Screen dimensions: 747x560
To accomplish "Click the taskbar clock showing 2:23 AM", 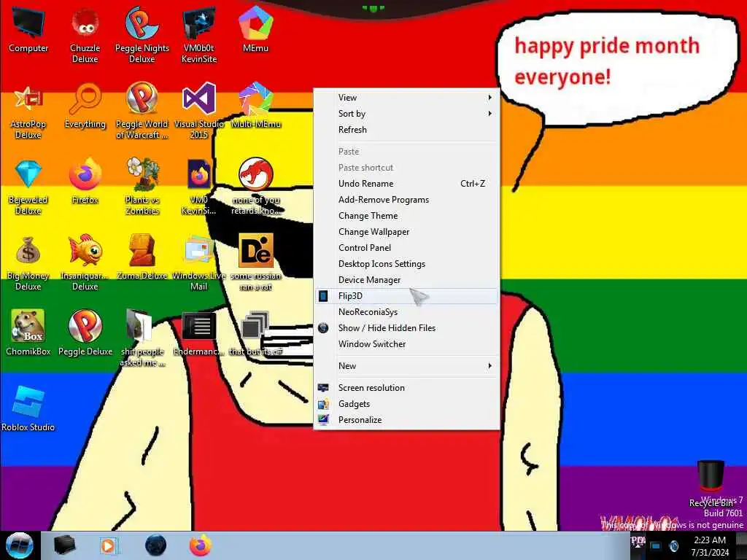I will click(710, 546).
